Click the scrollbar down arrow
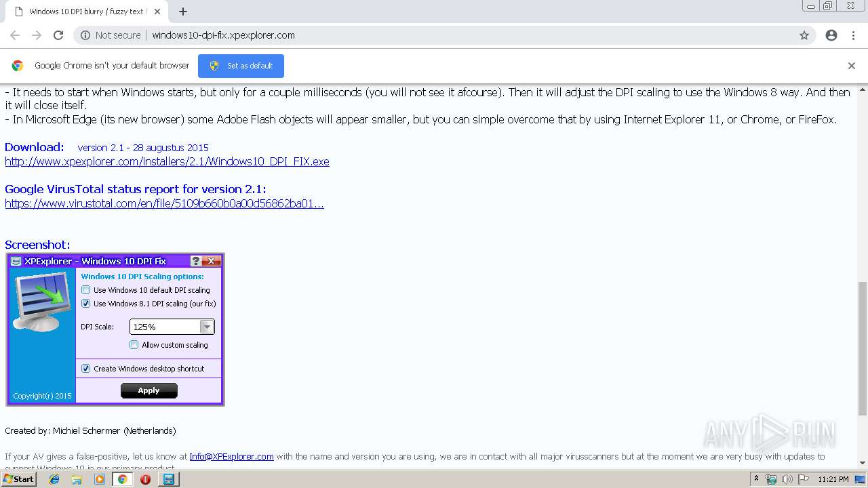Viewport: 868px width, 488px height. pos(863,464)
